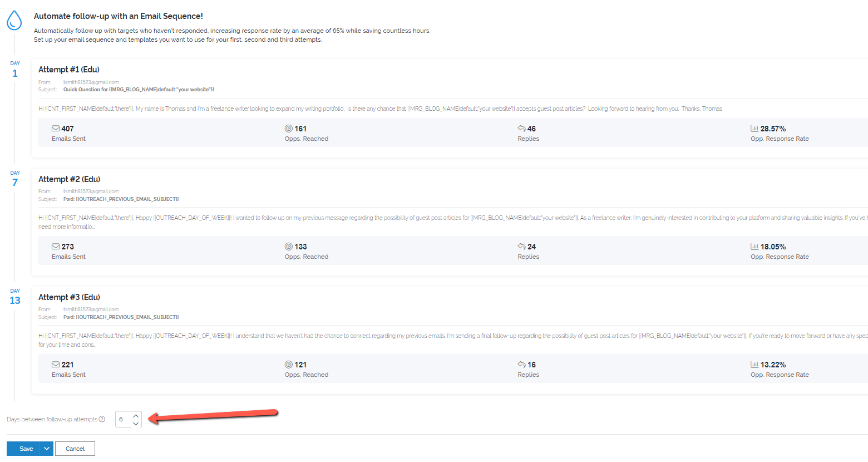Click Attempt #1 email body preview text

(x=380, y=109)
